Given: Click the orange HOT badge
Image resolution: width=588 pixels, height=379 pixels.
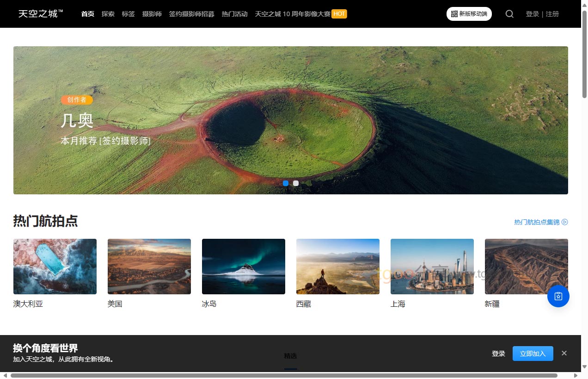Looking at the screenshot, I should pyautogui.click(x=339, y=14).
